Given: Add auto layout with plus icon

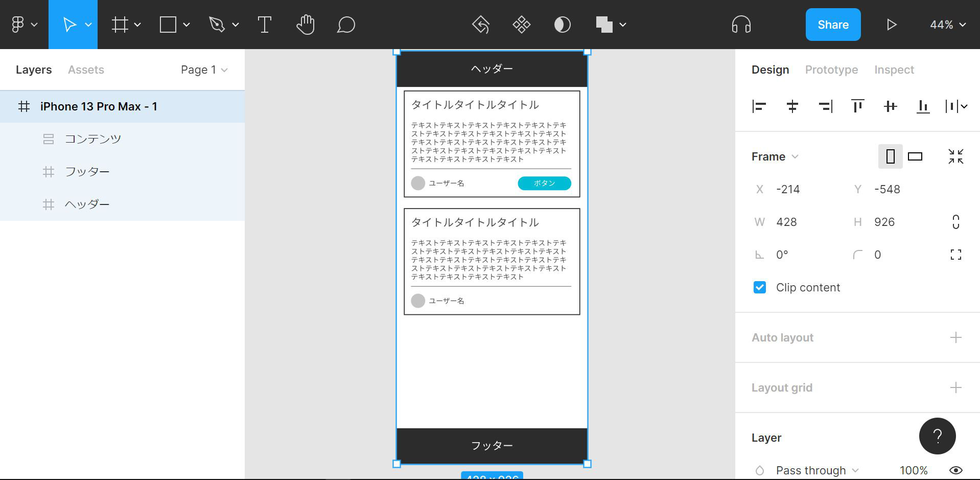Looking at the screenshot, I should [956, 337].
